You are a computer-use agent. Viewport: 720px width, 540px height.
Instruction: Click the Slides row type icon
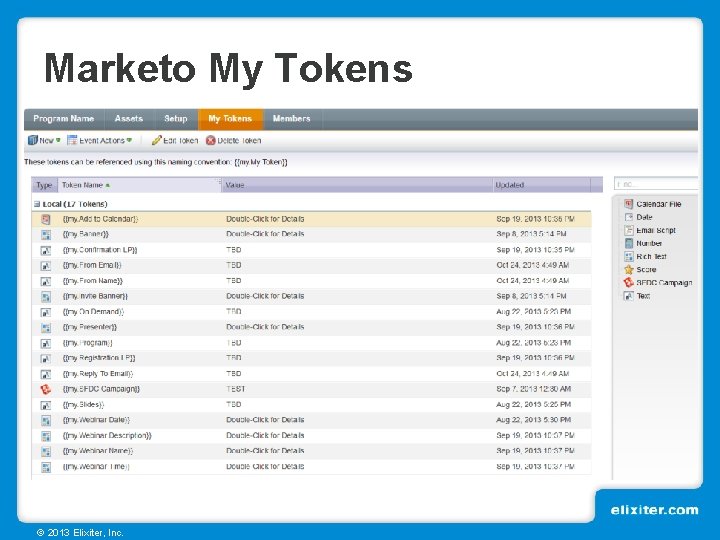45,405
